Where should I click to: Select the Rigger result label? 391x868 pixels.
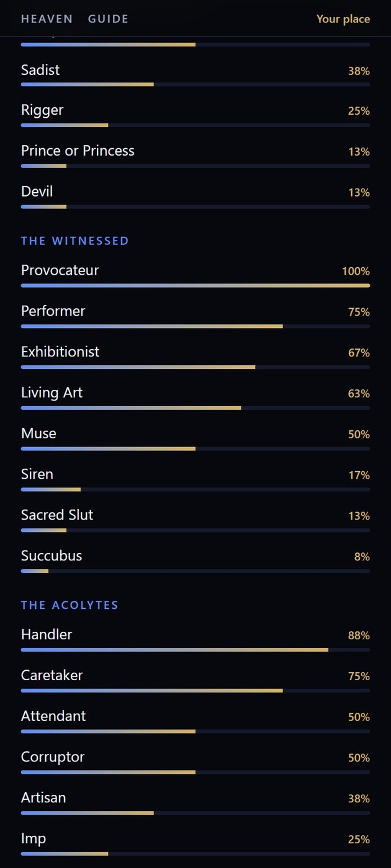pyautogui.click(x=42, y=110)
